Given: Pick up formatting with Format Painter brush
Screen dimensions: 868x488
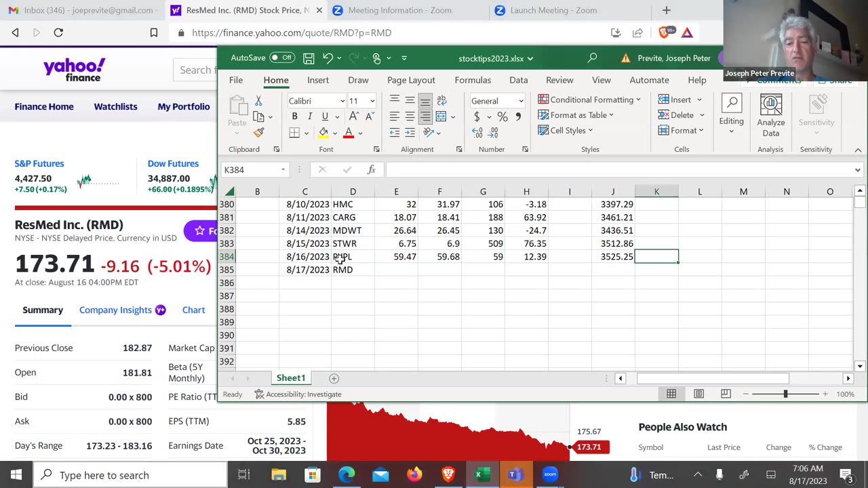Looking at the screenshot, I should 258,133.
